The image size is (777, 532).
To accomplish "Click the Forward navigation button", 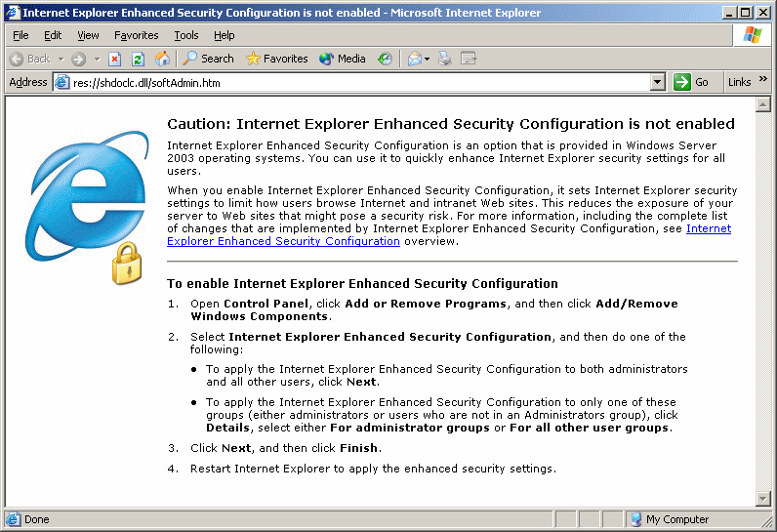I will 78,59.
